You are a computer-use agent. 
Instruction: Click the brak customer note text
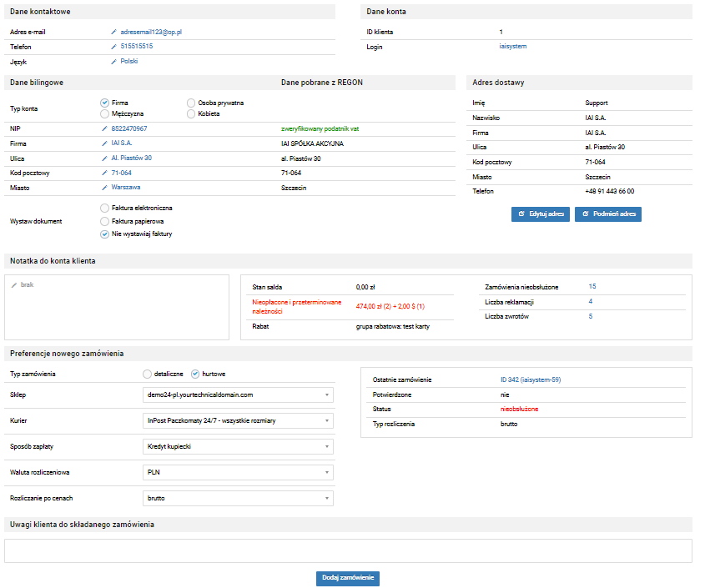tap(27, 285)
